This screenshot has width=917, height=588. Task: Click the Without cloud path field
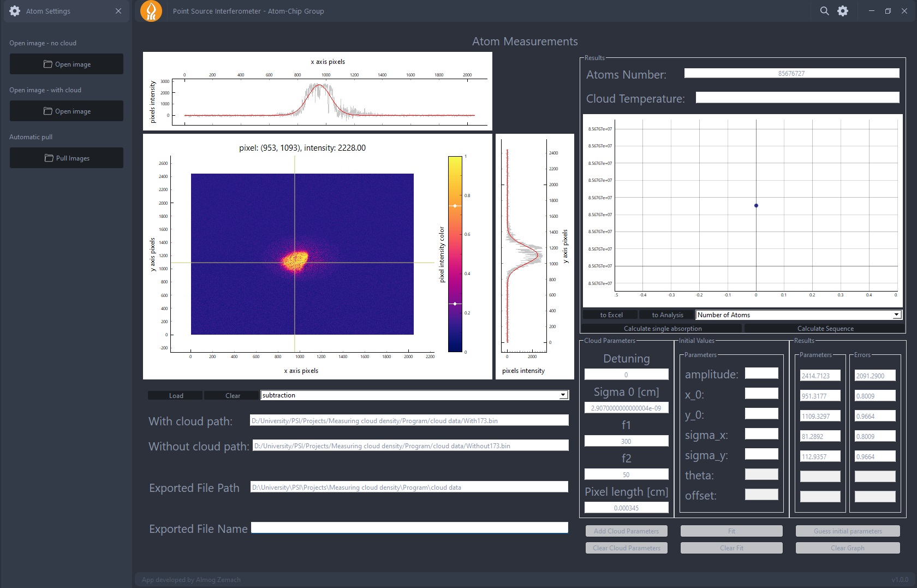click(x=410, y=446)
